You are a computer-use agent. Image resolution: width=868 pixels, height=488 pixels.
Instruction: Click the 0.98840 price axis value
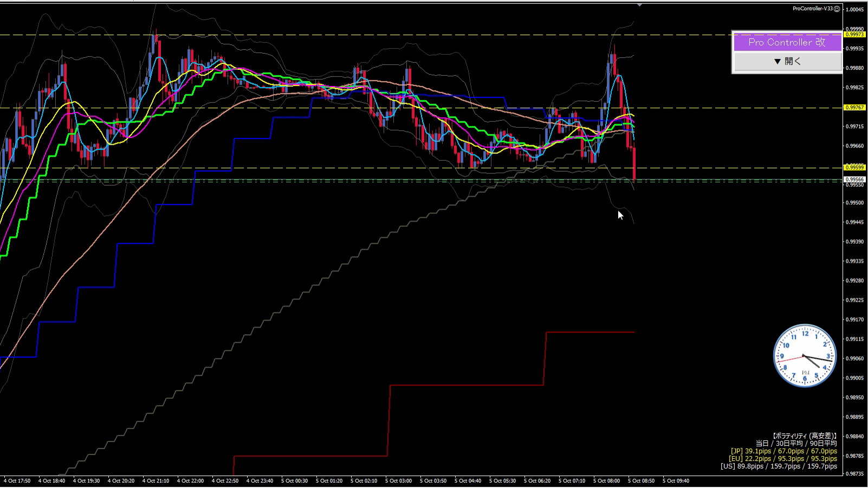pyautogui.click(x=855, y=437)
